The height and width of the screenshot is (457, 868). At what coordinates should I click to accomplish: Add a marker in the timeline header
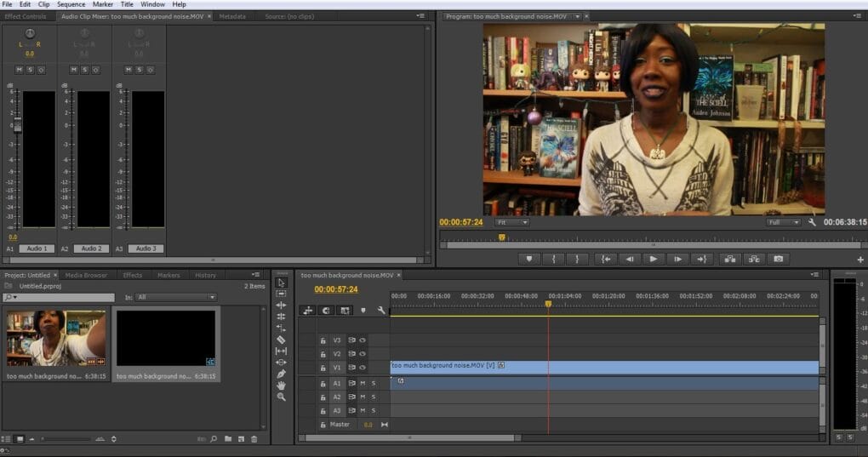coord(363,311)
